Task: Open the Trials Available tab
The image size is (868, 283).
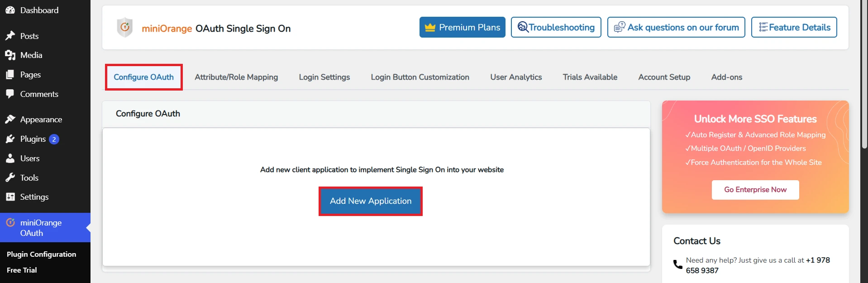Action: coord(590,77)
